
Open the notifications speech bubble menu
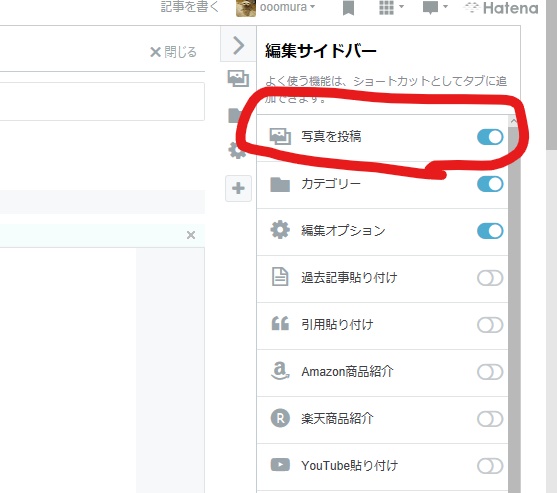point(435,7)
